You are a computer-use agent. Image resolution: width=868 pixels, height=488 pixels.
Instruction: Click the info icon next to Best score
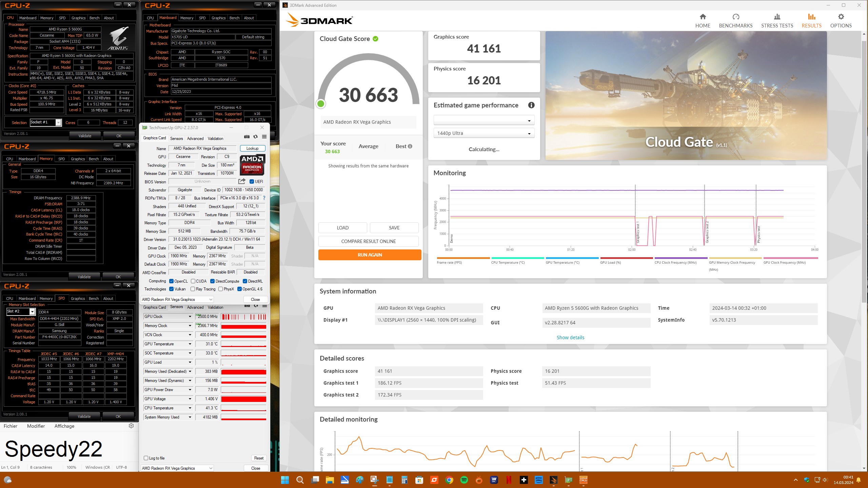pyautogui.click(x=410, y=146)
